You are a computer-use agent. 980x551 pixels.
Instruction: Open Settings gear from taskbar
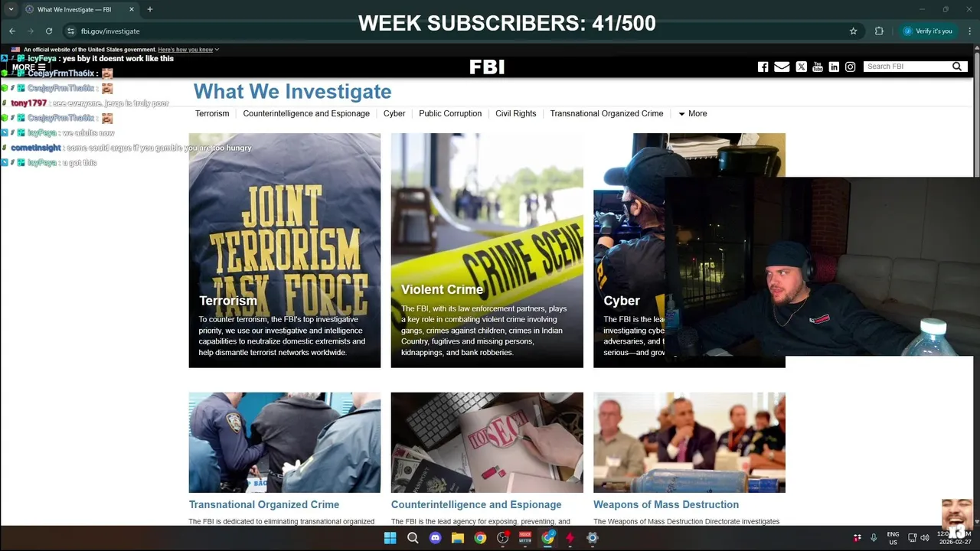pyautogui.click(x=592, y=538)
